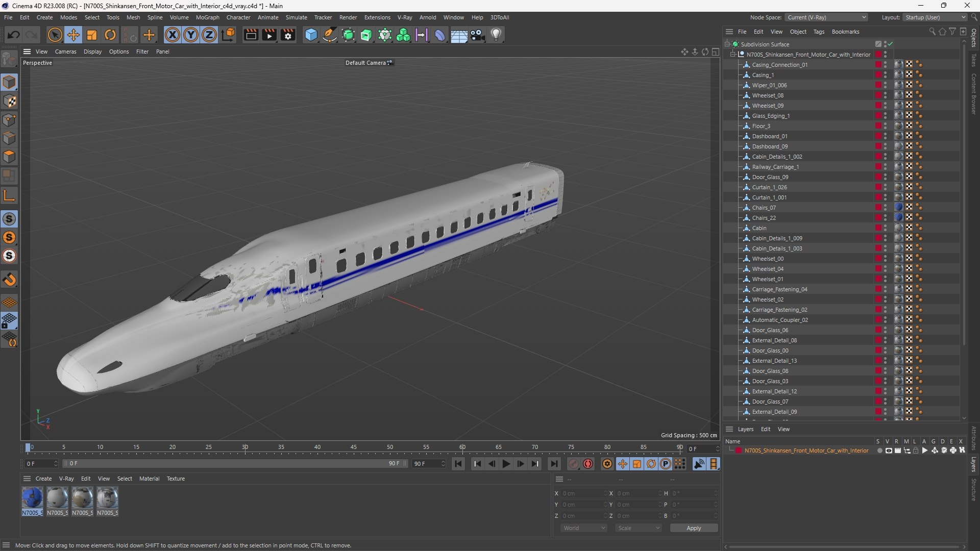Switch to Polygons mode icon
980x551 pixels.
(x=9, y=157)
